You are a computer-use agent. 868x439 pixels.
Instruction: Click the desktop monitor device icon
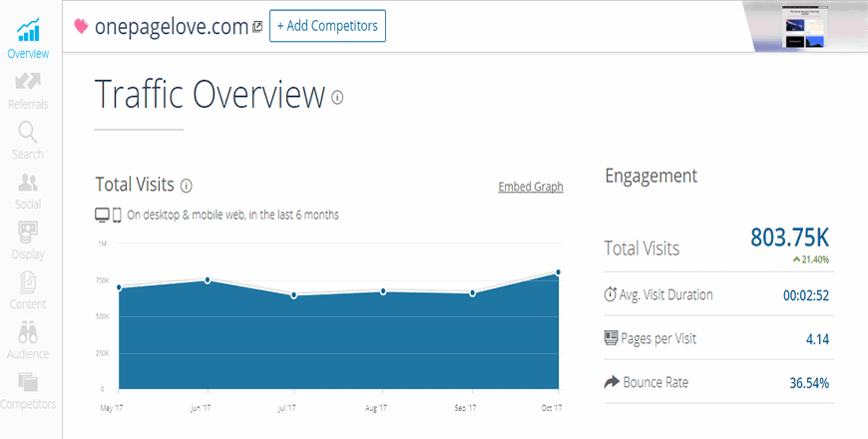click(x=102, y=215)
